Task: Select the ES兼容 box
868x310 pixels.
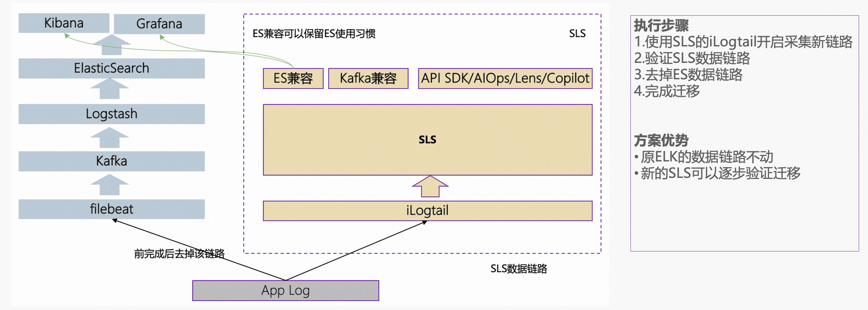Action: click(293, 78)
